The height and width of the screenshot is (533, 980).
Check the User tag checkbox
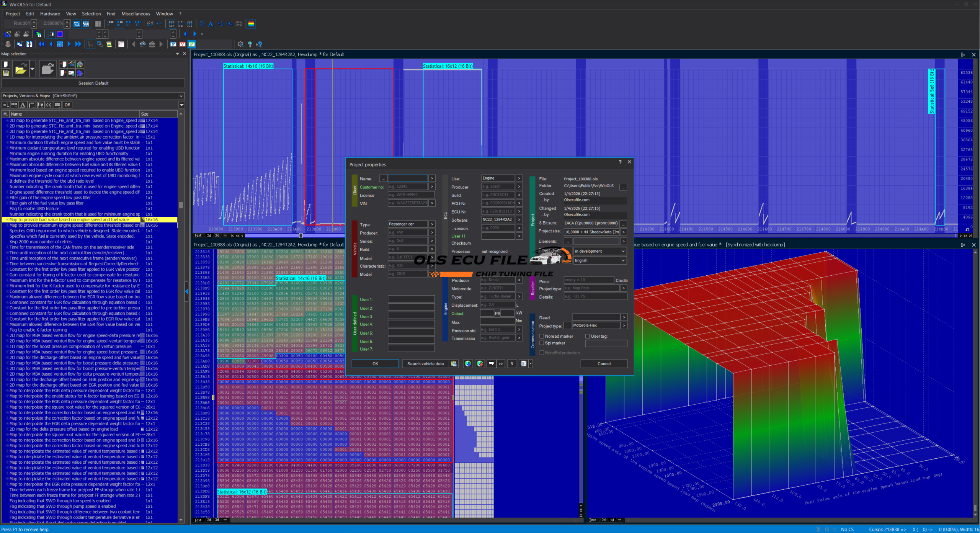tap(588, 336)
